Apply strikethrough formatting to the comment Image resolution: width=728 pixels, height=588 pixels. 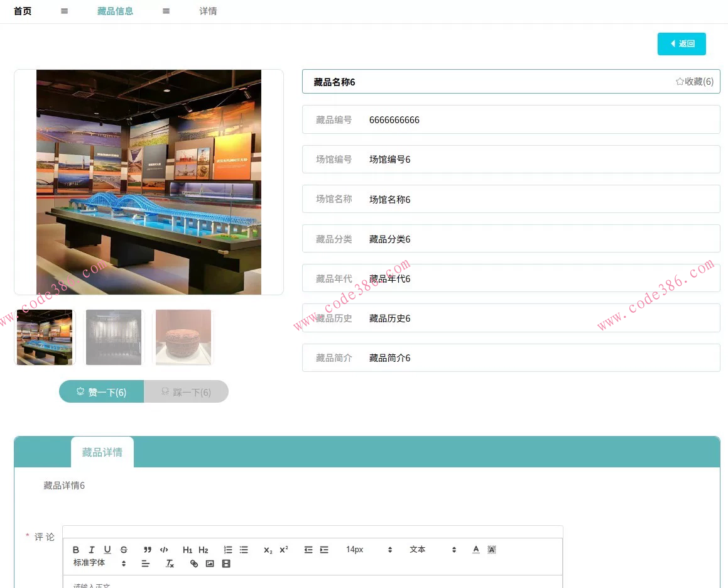[123, 550]
